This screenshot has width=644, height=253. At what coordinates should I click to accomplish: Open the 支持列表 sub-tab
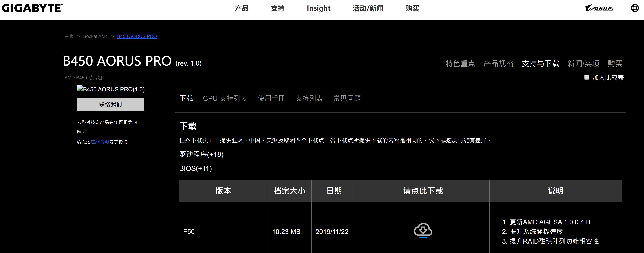309,98
